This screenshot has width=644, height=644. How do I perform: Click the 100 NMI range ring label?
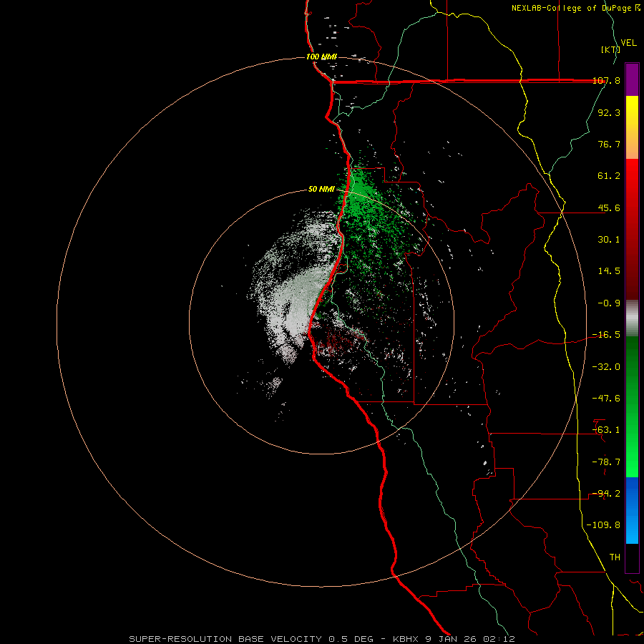(x=321, y=57)
